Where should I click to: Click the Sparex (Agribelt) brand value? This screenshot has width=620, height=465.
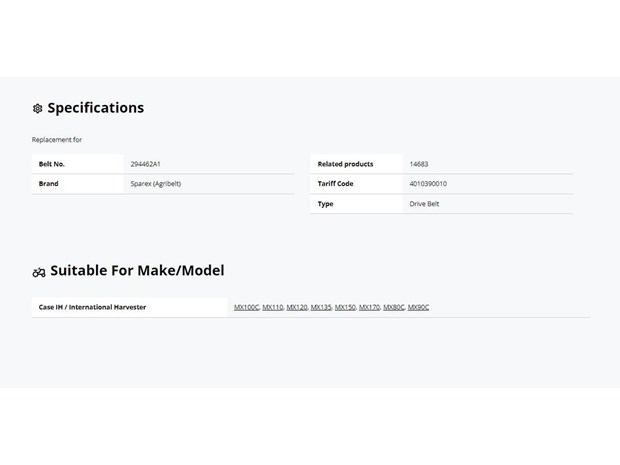tap(156, 184)
